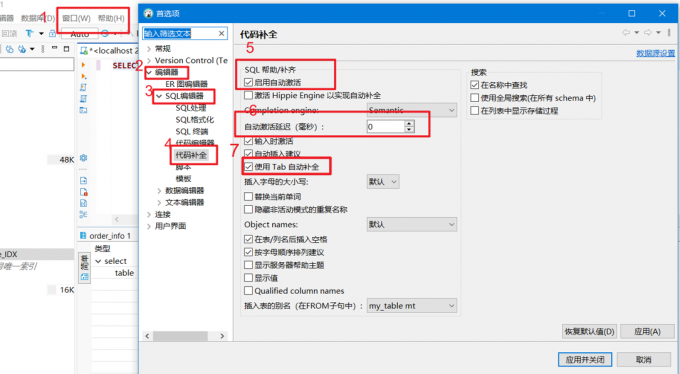Screen dimensions: 680x374
Task: Click the execute SQL statement orange arrow icon
Action: [x=83, y=65]
